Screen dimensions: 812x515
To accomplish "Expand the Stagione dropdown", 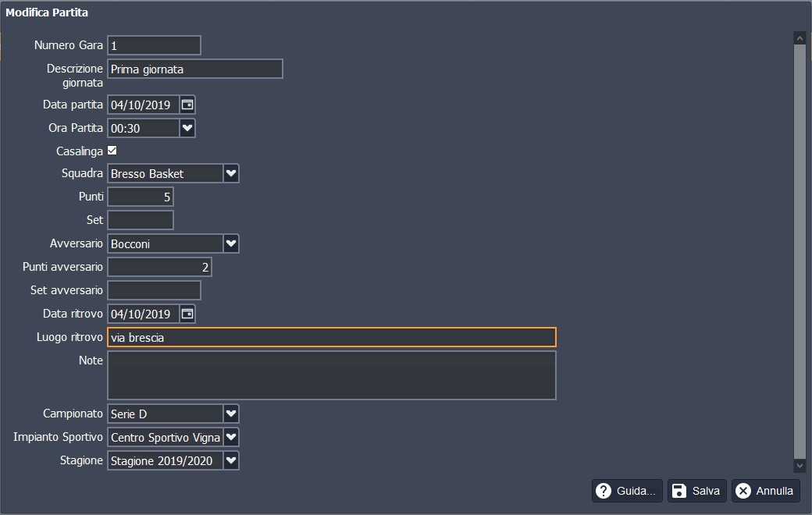I will pyautogui.click(x=230, y=460).
